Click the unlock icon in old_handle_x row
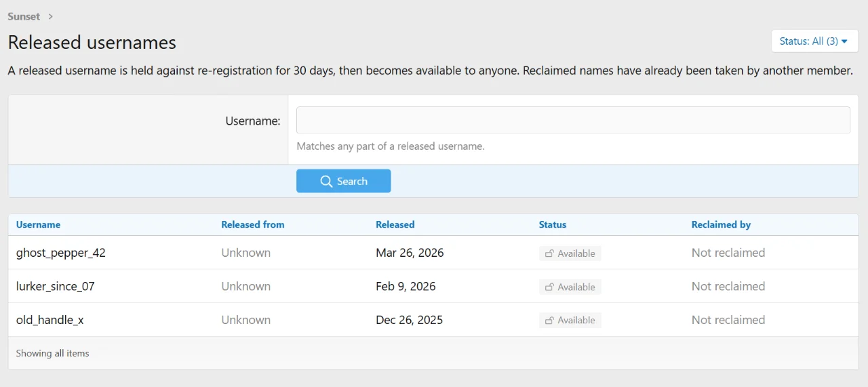Screen dimensions: 868x387 click(x=549, y=320)
